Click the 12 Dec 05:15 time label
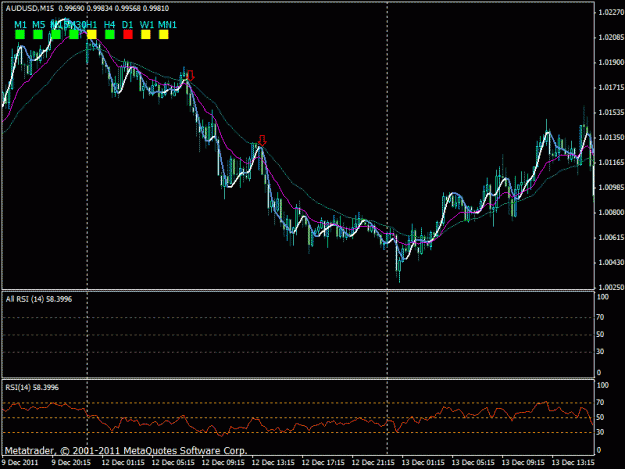Screen dimensions: 625x469 173,463
